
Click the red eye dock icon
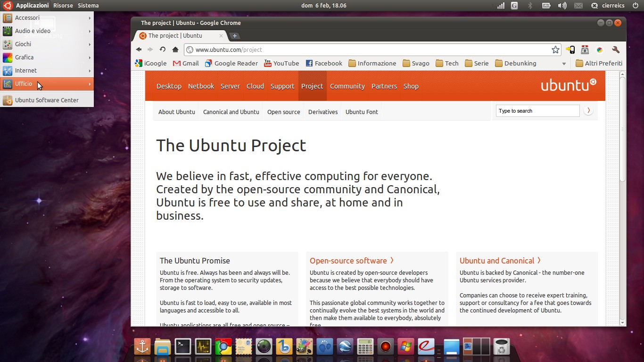pos(386,346)
